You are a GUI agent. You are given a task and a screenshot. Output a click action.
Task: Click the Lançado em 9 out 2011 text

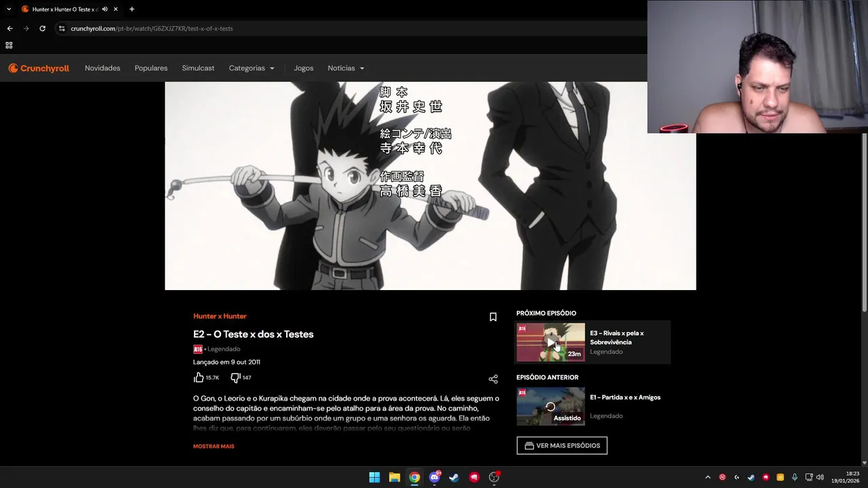tap(226, 362)
